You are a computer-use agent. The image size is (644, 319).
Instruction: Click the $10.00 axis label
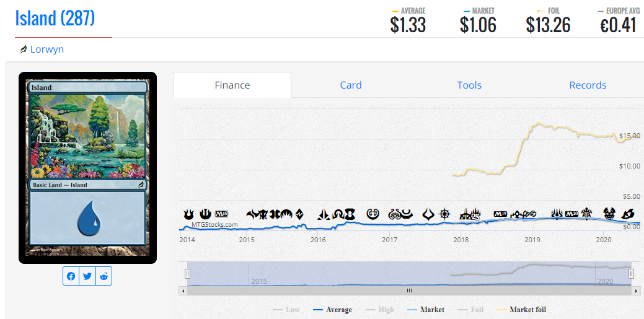coord(630,166)
